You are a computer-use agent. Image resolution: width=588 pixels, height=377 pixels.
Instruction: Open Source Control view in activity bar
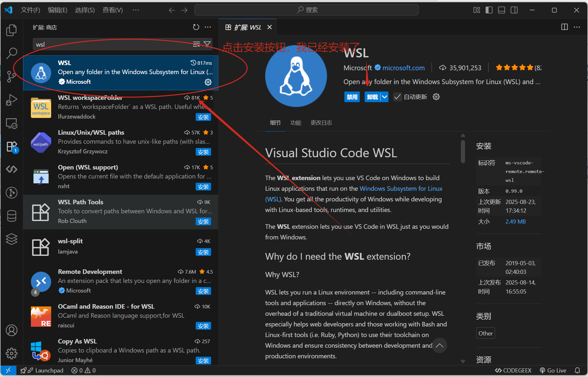[12, 76]
